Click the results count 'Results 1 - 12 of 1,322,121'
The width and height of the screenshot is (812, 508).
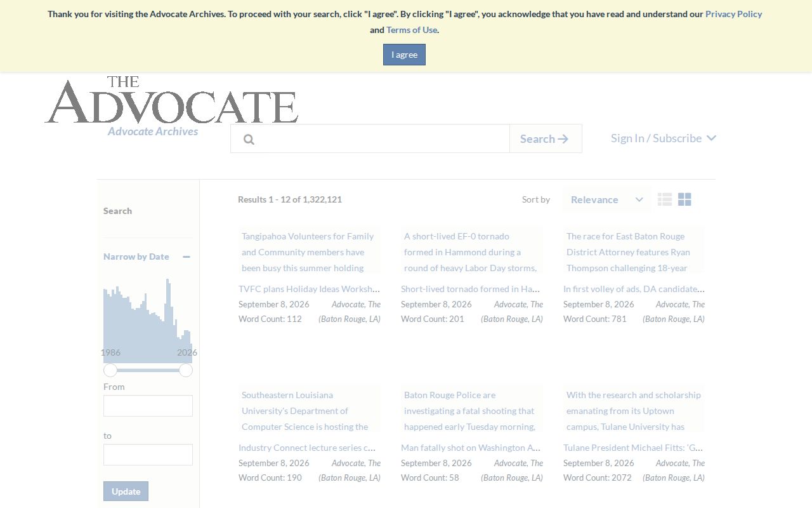(x=290, y=199)
